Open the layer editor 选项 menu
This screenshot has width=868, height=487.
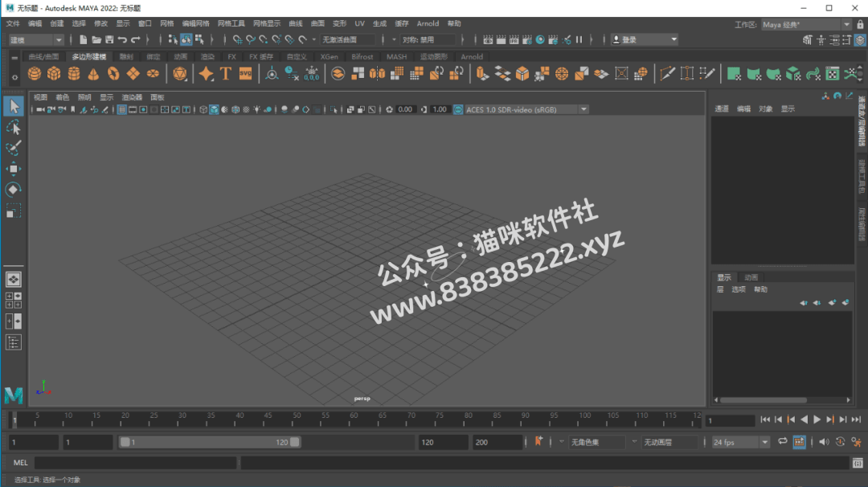(x=739, y=289)
